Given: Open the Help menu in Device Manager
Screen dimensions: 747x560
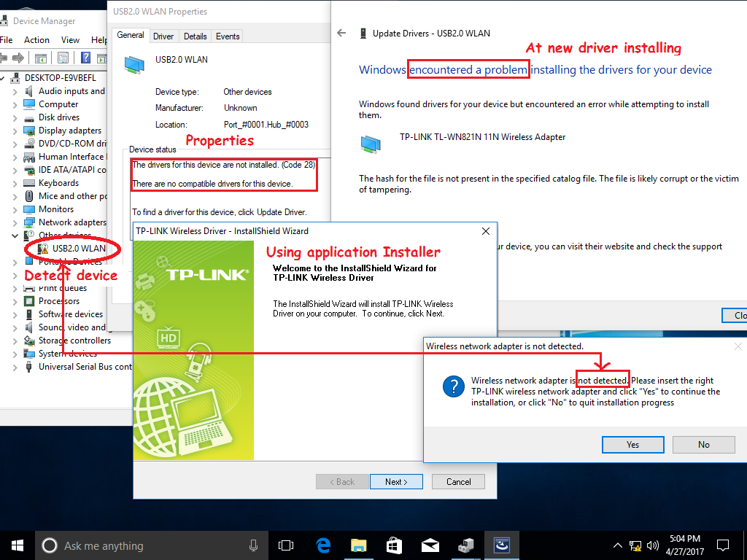Looking at the screenshot, I should (98, 40).
